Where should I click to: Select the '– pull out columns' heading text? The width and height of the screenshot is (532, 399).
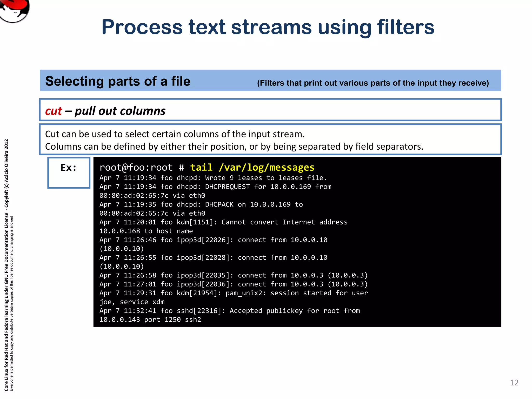(x=115, y=111)
